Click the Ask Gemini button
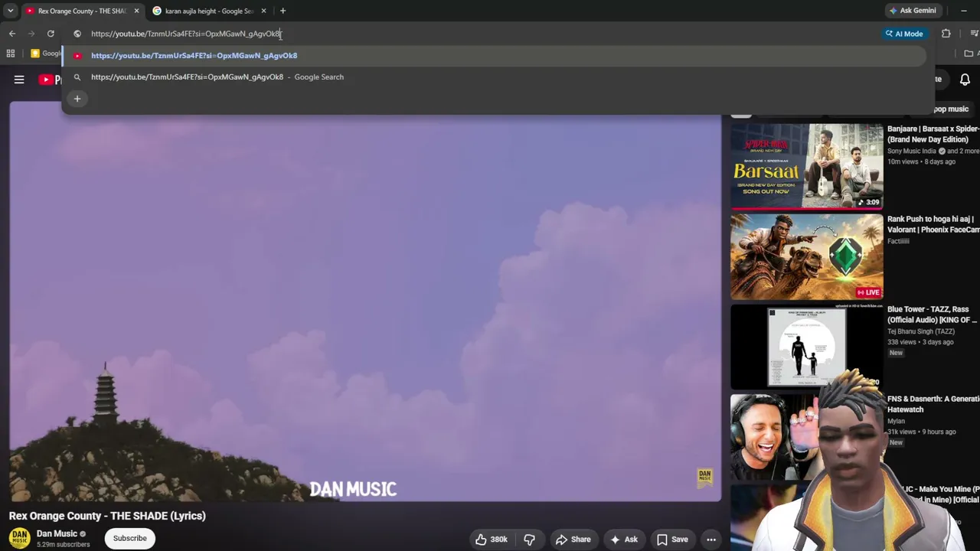 [913, 11]
